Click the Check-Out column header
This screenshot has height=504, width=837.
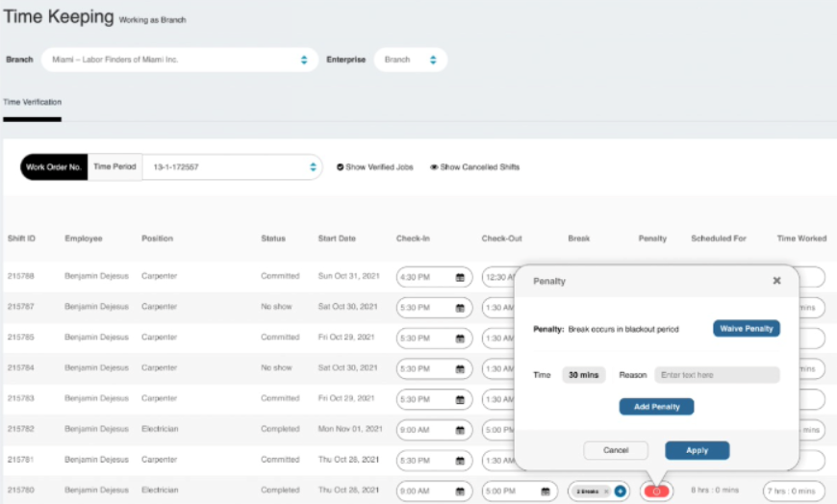(502, 239)
